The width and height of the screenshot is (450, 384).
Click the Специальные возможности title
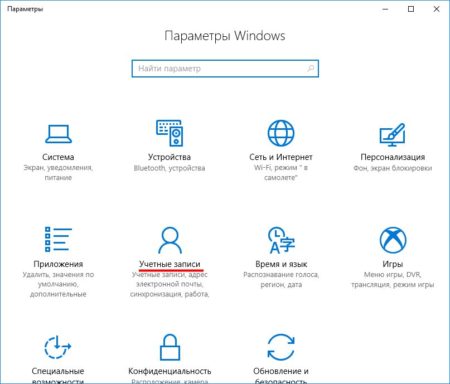tap(58, 376)
